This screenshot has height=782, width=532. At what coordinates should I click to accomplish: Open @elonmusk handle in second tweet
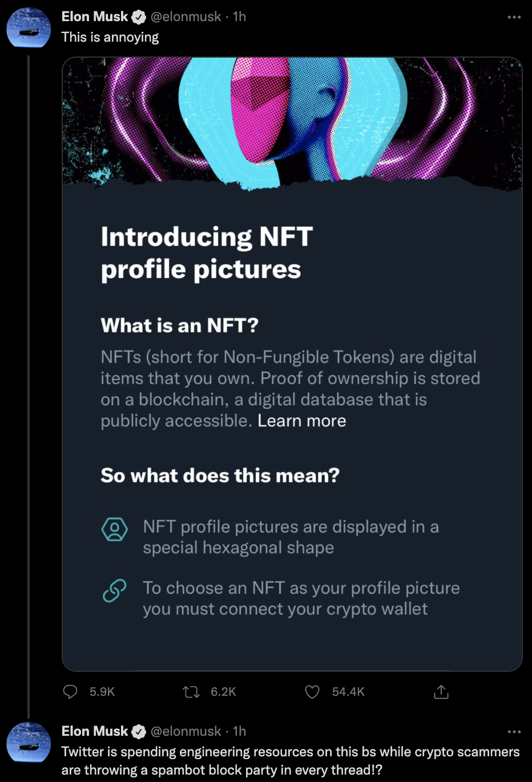click(186, 731)
